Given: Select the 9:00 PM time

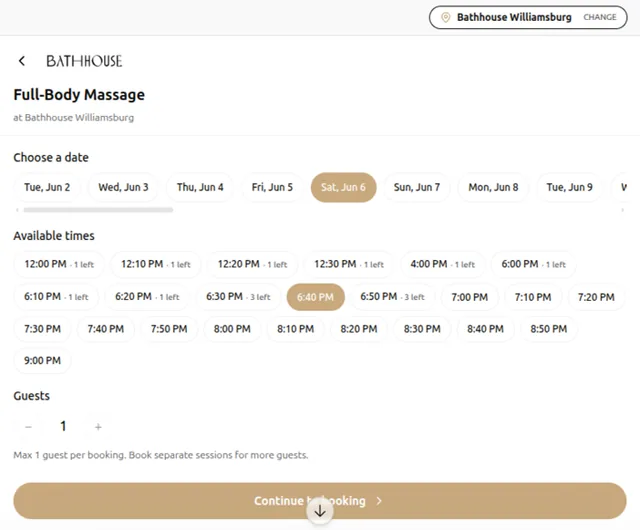Looking at the screenshot, I should (42, 361).
